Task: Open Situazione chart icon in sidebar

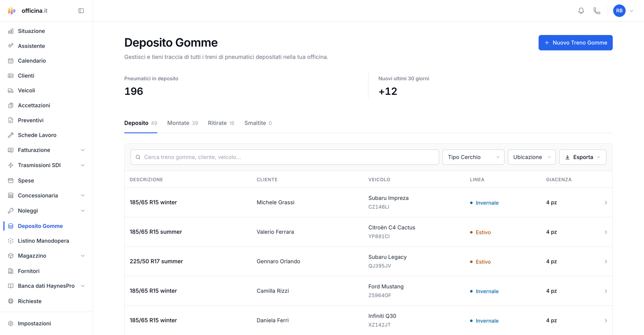Action: pyautogui.click(x=11, y=31)
